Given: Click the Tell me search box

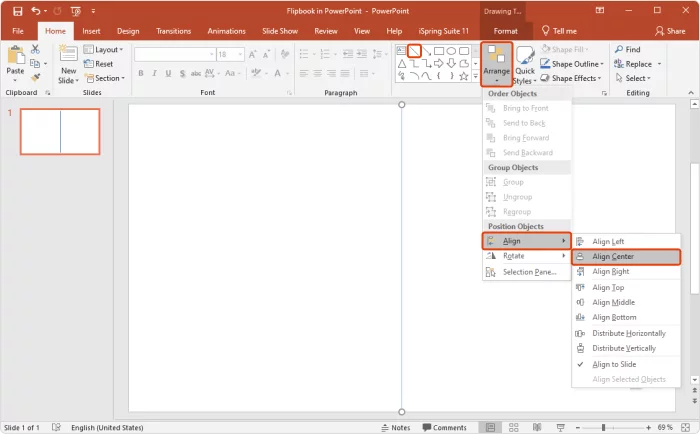Looking at the screenshot, I should pos(559,31).
